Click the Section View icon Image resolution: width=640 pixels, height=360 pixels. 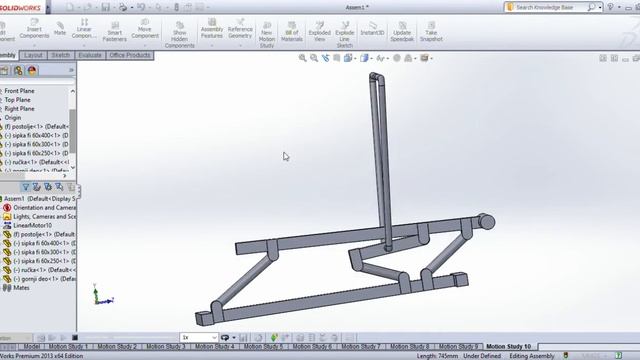click(337, 58)
